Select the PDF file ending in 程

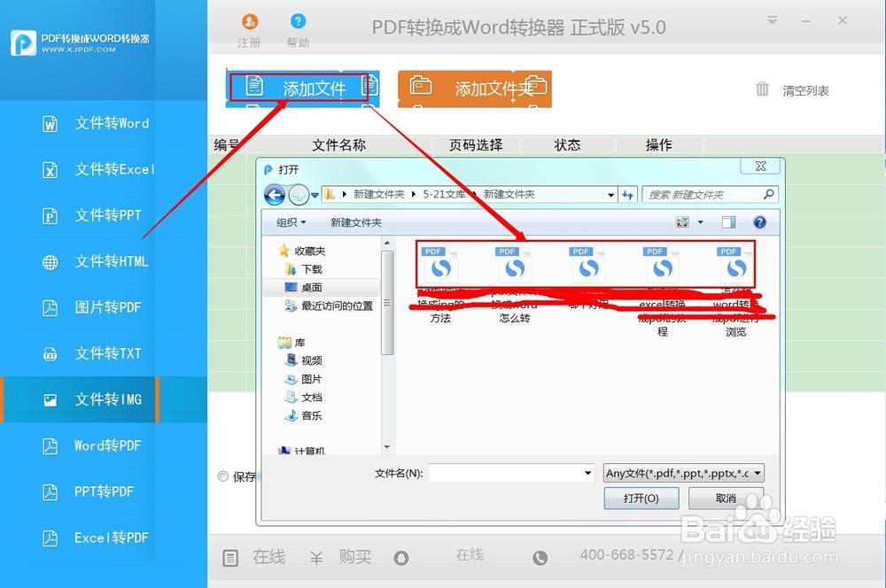[662, 290]
